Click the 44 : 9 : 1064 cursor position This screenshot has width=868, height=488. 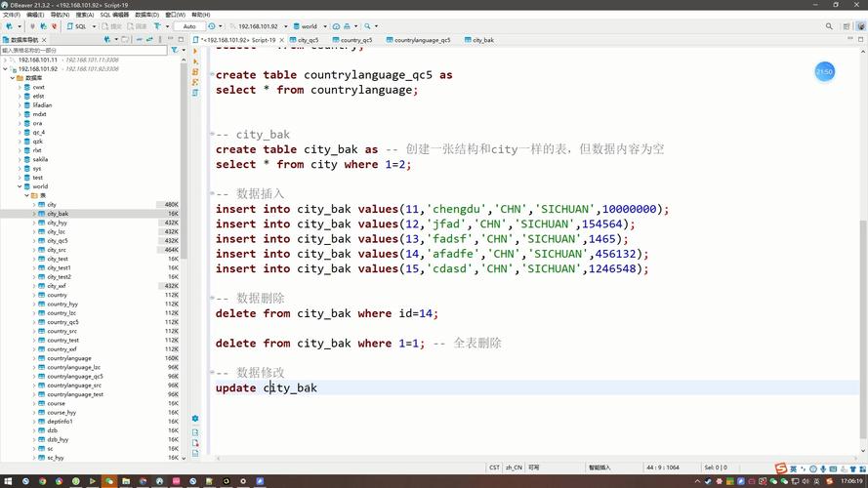click(663, 468)
